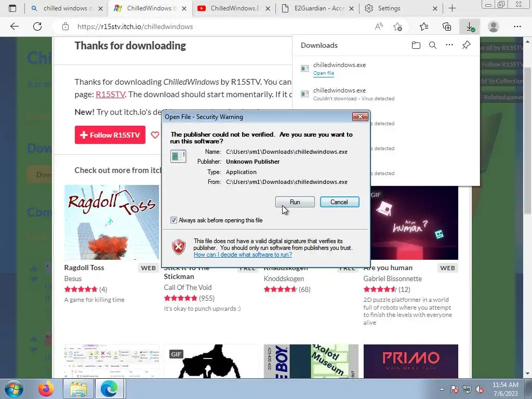Open the Windows Start menu
This screenshot has width=532, height=399.
[x=14, y=389]
